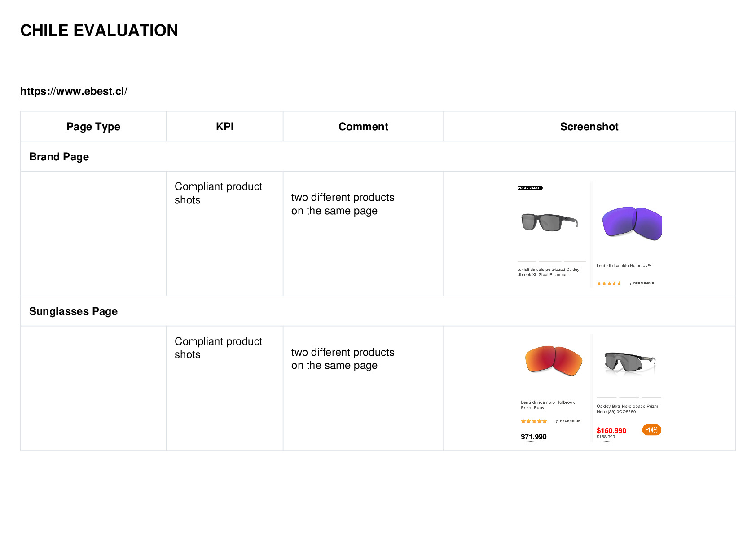Select the Oakley Bxtr sunglasses image
Screen dimensions: 756x535
[x=629, y=363]
